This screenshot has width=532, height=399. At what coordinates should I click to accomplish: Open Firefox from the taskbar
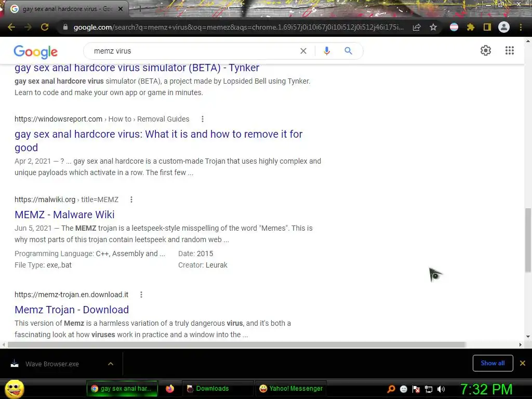[170, 389]
